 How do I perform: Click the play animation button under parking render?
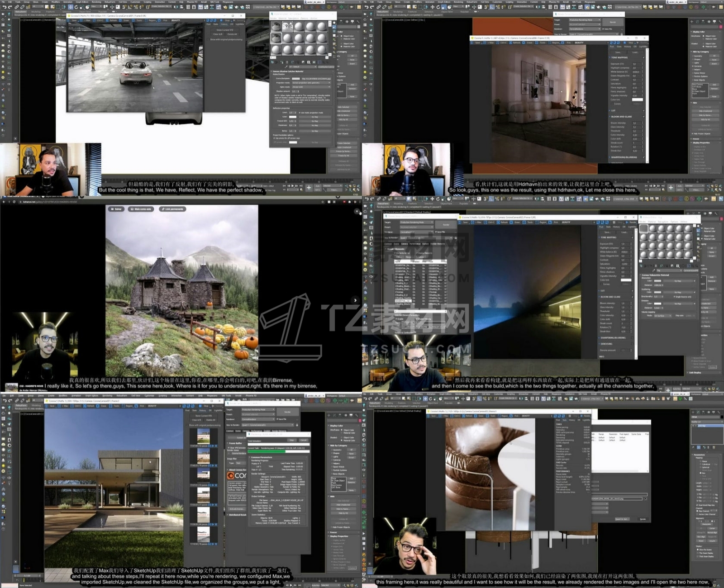point(292,186)
